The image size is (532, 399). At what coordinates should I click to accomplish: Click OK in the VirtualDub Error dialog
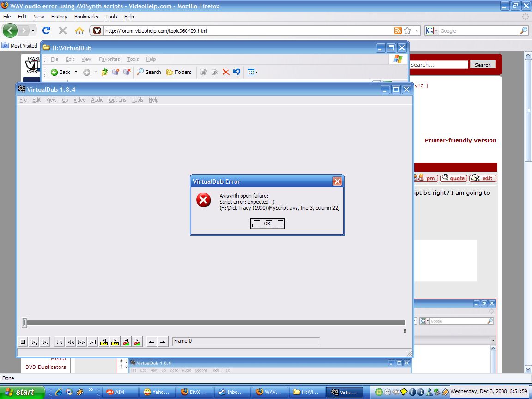[267, 224]
